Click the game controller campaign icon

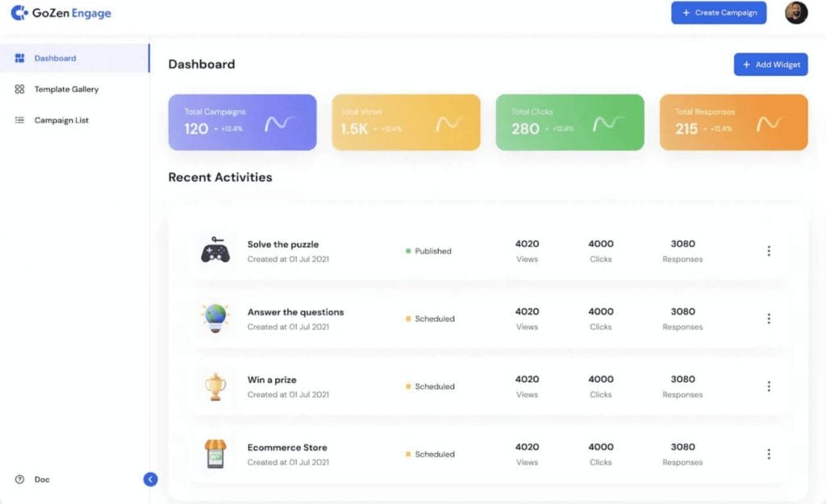click(215, 251)
